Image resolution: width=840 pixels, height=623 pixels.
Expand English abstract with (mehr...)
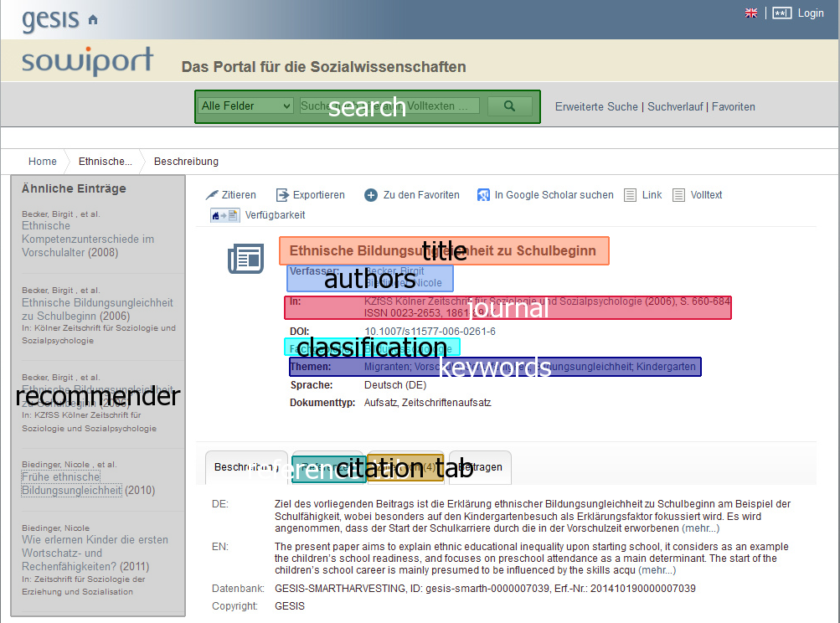click(x=657, y=570)
